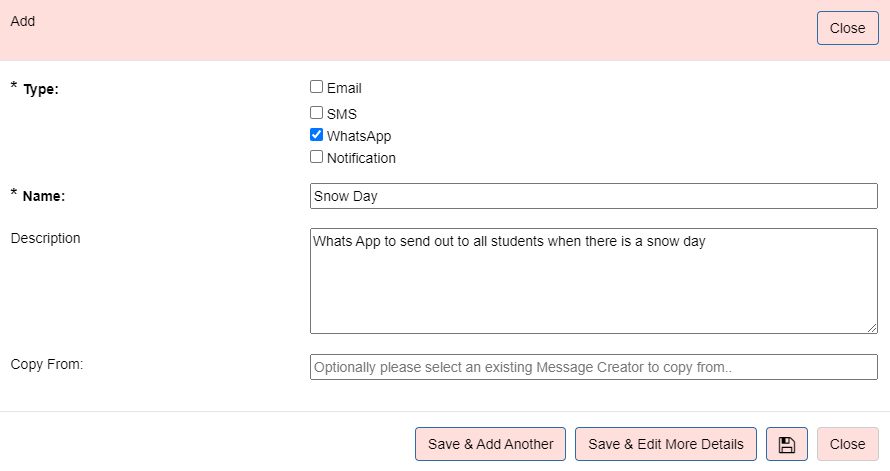The width and height of the screenshot is (890, 471).
Task: Focus the Name field containing Snow Day
Action: coord(594,196)
